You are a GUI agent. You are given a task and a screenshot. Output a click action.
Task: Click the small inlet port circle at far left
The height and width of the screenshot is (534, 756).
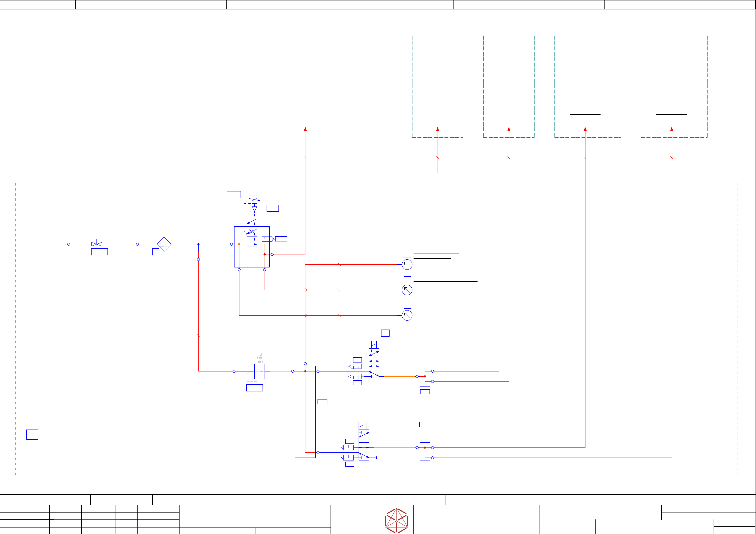tap(68, 244)
